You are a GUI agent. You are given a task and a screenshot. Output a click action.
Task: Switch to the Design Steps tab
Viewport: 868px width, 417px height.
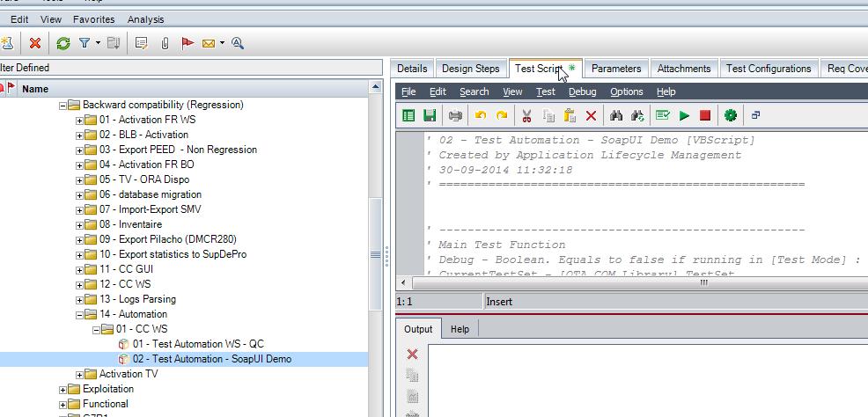tap(471, 69)
